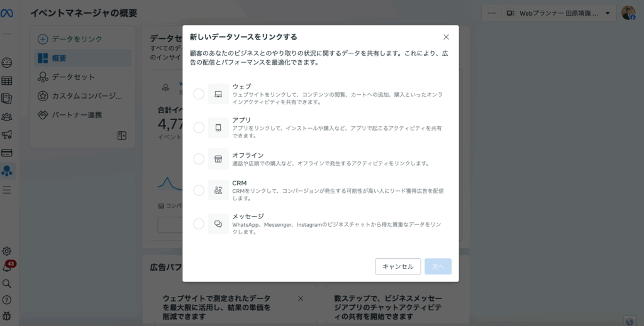Select the アプリ data source option
644x326 pixels.
199,128
